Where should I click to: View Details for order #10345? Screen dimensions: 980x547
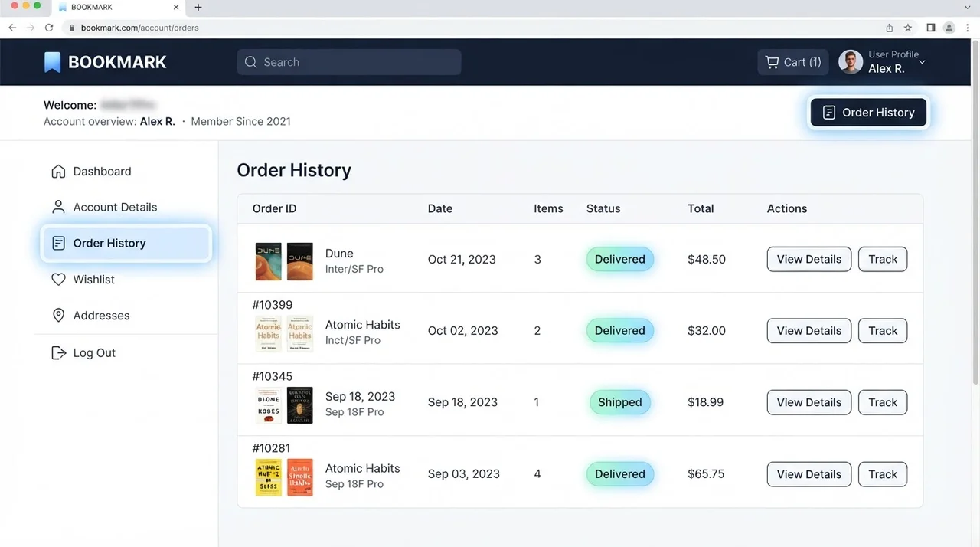click(809, 402)
